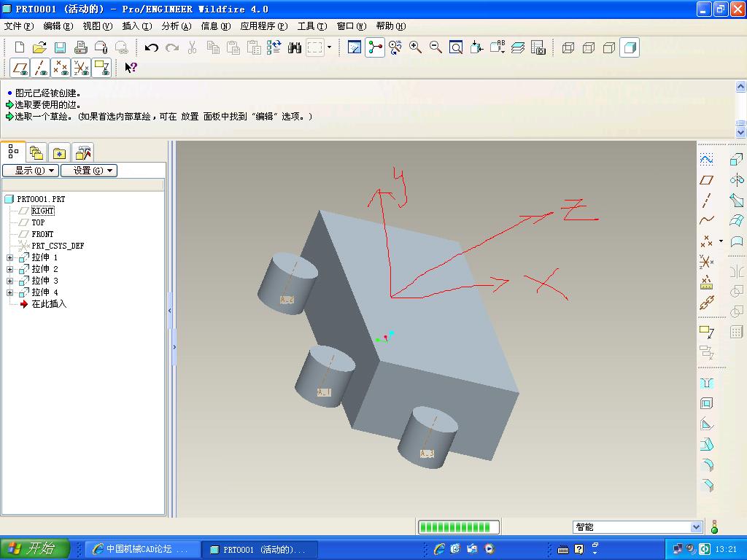
Task: Click the PRT0001 taskbar button
Action: (260, 549)
